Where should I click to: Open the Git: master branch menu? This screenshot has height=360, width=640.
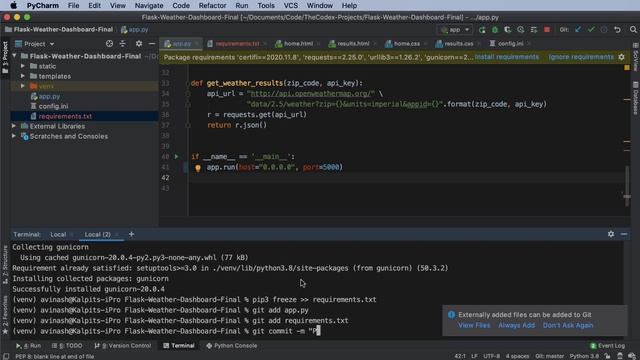click(x=549, y=356)
